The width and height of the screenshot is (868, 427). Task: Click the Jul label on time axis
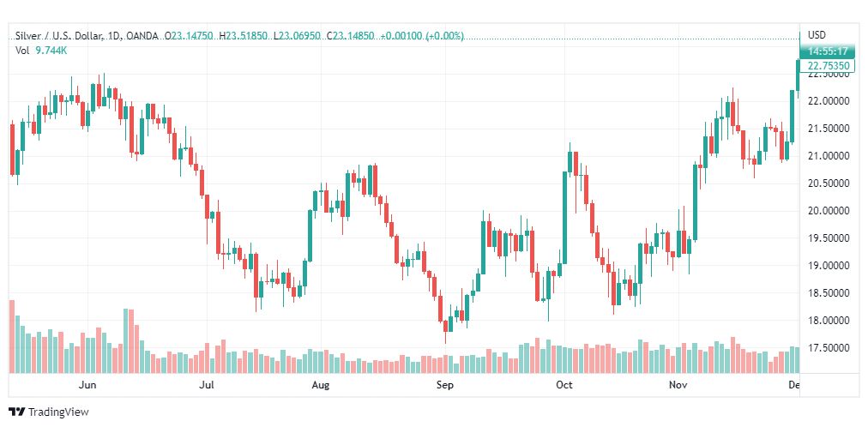206,386
